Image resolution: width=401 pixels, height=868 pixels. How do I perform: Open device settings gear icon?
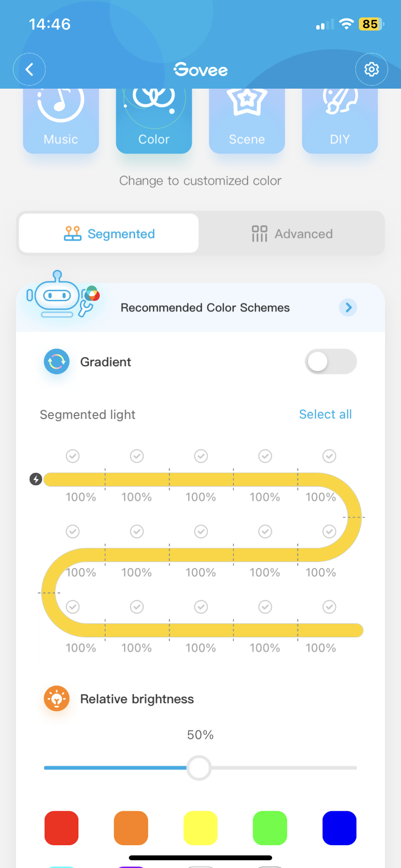tap(371, 69)
